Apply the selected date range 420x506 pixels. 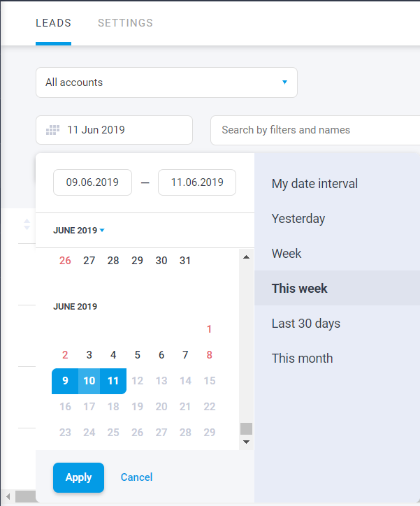[79, 477]
